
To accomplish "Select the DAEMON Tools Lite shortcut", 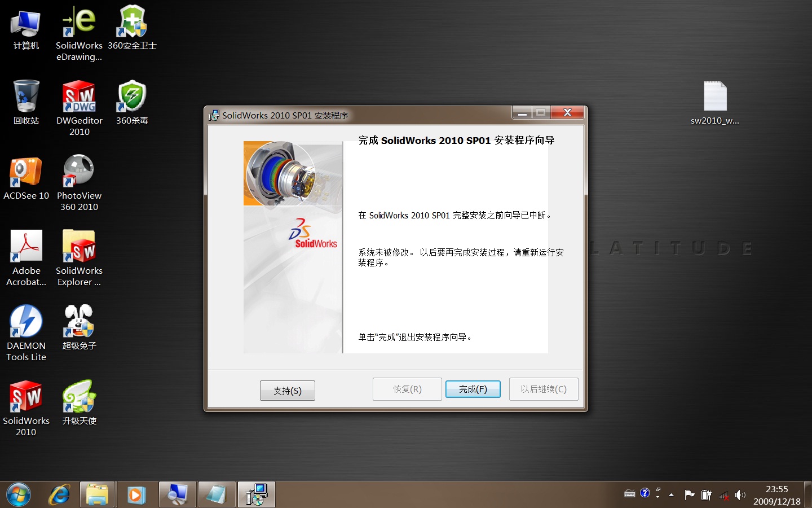I will (x=26, y=334).
